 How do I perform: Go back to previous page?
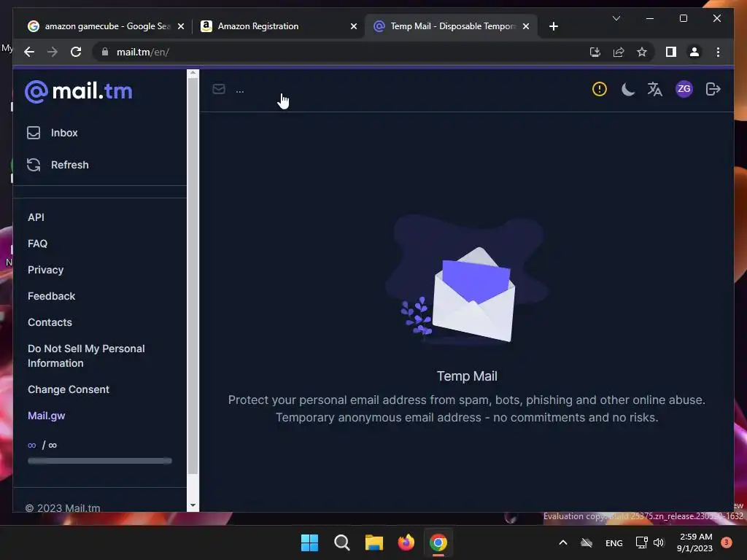pos(29,52)
